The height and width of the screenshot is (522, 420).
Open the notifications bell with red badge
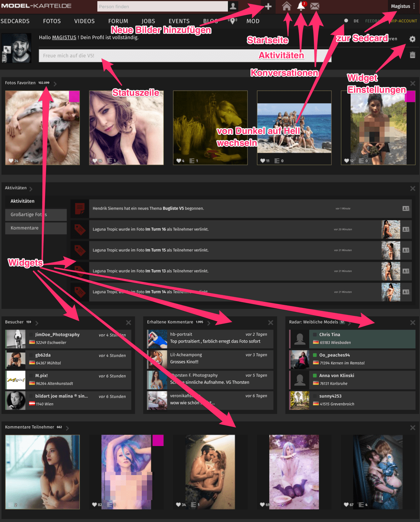[301, 6]
